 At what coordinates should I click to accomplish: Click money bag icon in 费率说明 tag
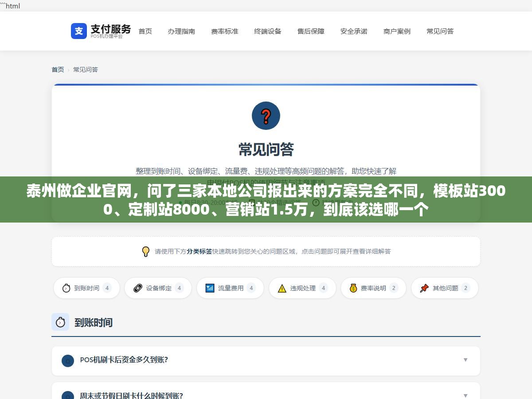point(353,288)
